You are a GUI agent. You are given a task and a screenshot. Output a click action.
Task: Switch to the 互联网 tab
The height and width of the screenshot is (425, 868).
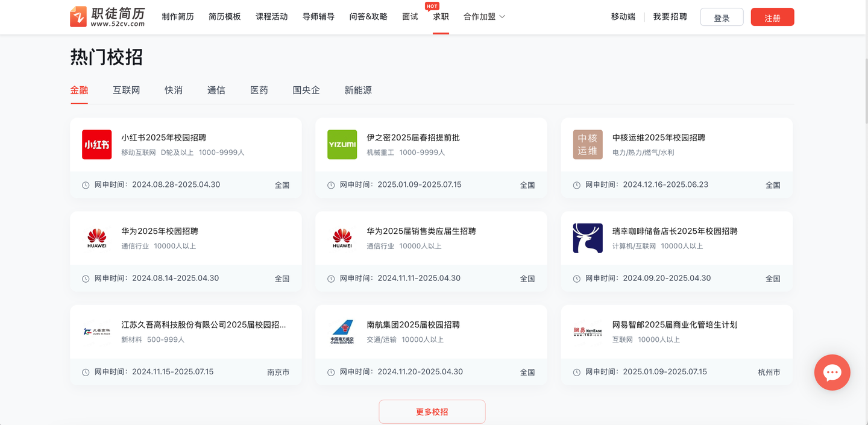pos(127,90)
